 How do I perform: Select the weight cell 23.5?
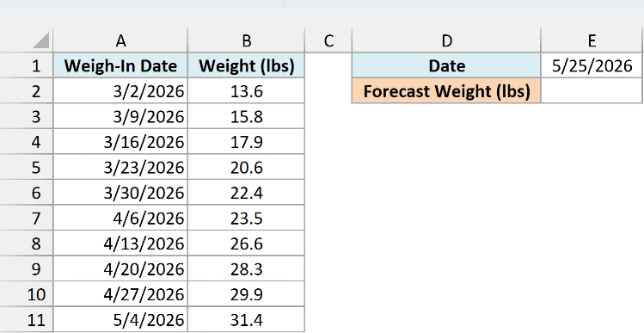(246, 218)
